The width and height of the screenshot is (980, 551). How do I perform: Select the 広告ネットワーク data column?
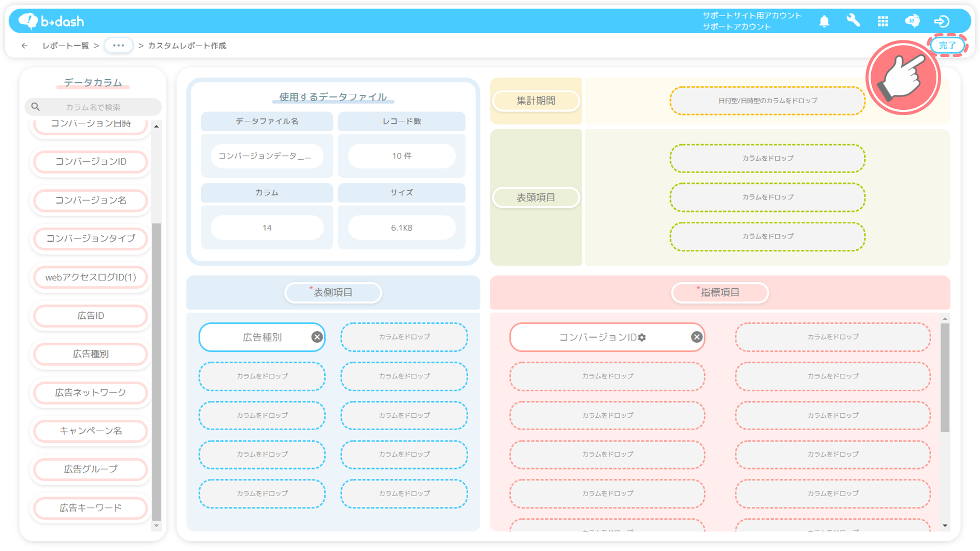pyautogui.click(x=91, y=393)
